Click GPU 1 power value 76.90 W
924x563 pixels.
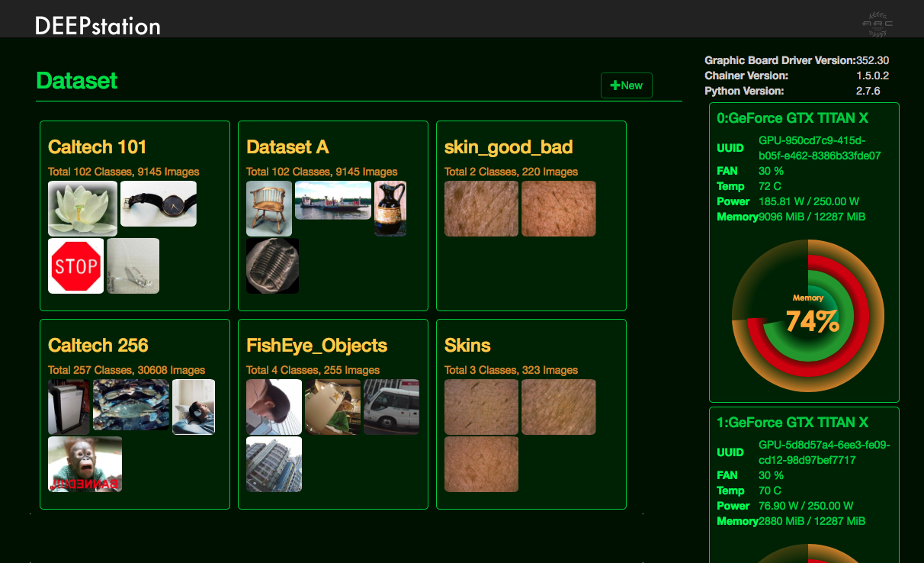(806, 506)
